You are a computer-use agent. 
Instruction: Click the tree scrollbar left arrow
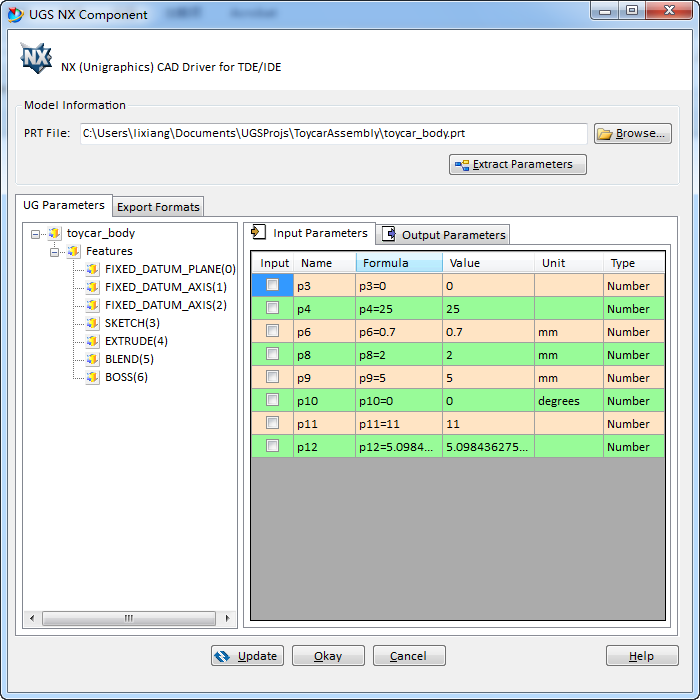click(x=32, y=618)
